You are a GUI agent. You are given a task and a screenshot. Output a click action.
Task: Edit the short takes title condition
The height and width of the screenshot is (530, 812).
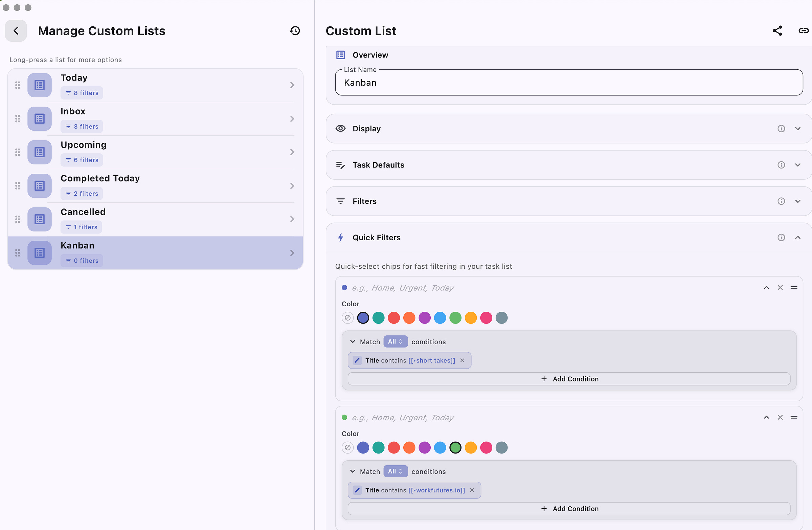coord(357,360)
